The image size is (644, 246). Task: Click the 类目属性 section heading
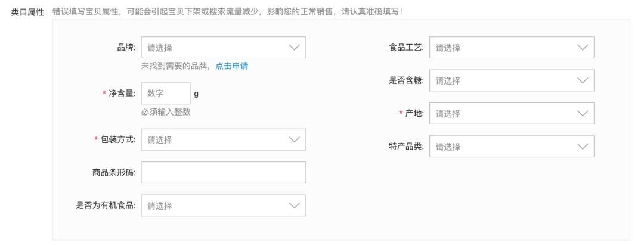click(x=27, y=13)
